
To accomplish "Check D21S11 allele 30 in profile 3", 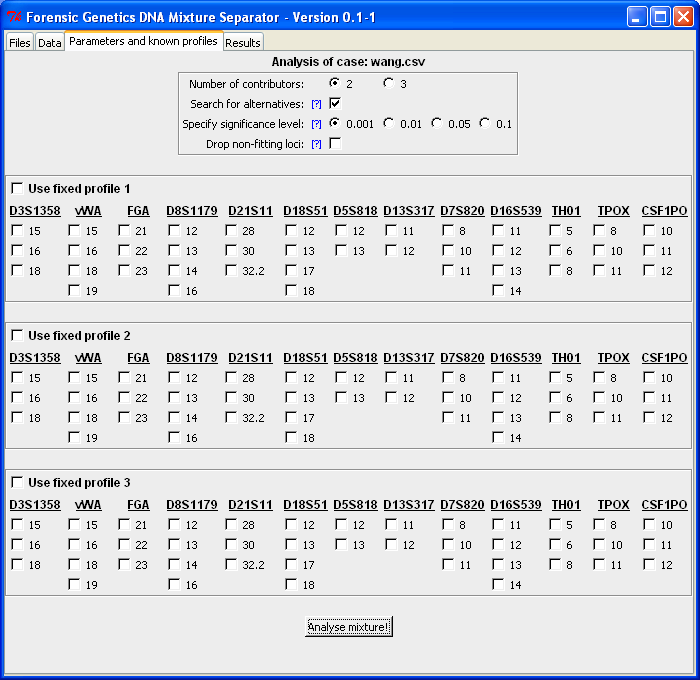I will (232, 544).
